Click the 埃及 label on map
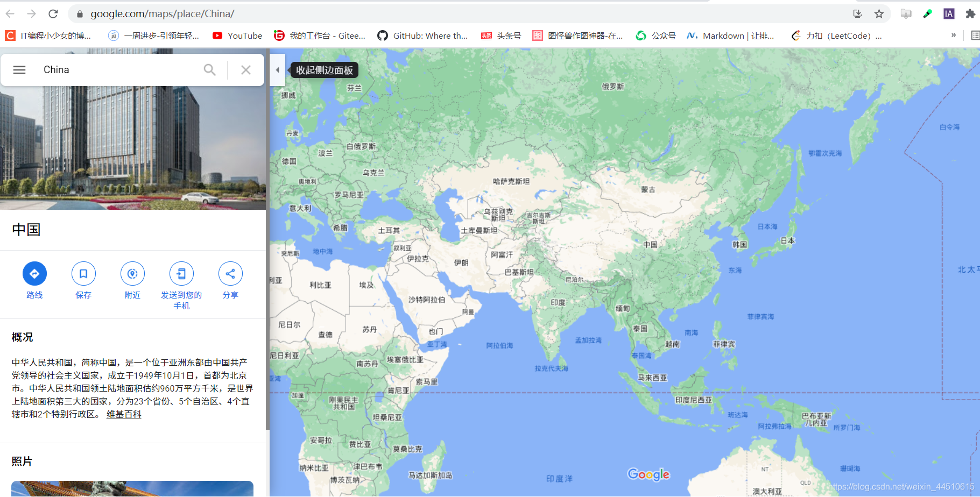 point(366,285)
